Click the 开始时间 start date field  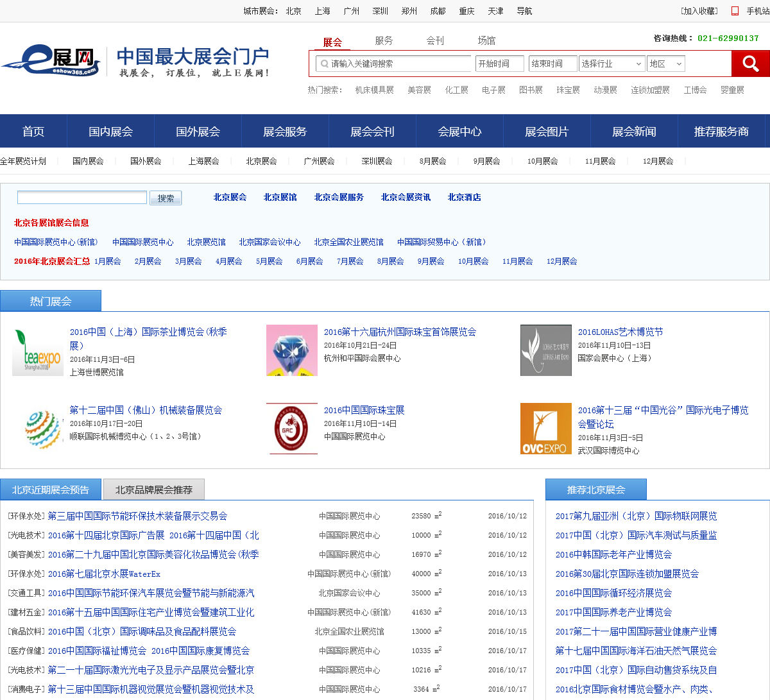500,64
